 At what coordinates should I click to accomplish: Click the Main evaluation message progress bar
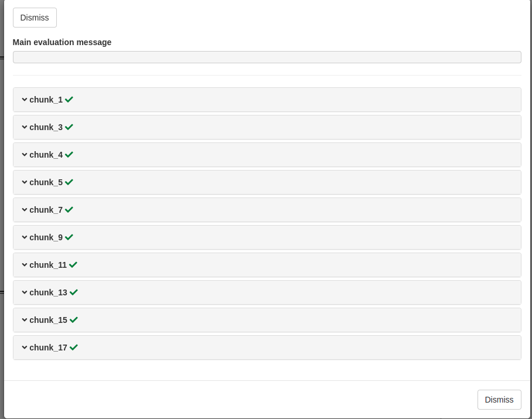(267, 57)
